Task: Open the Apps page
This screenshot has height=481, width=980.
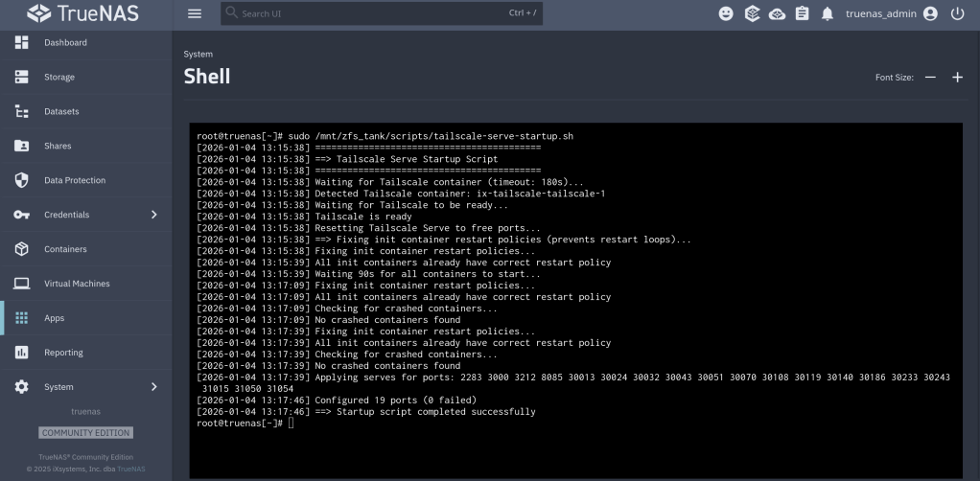Action: coord(55,318)
